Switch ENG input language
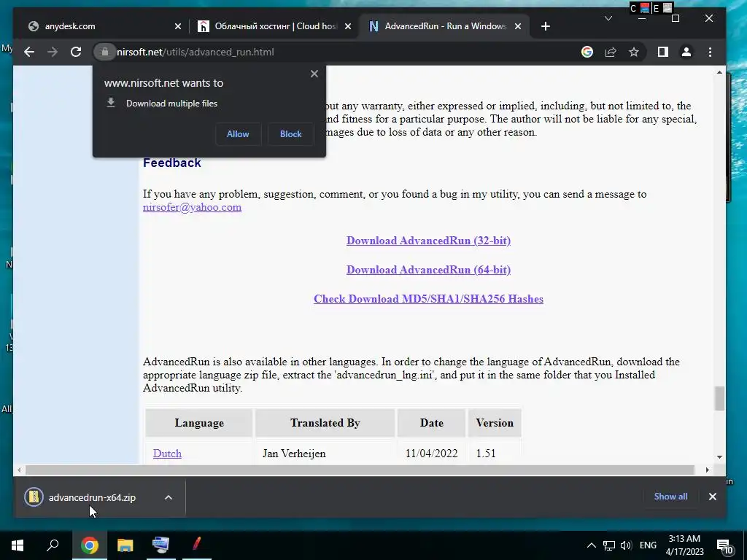This screenshot has height=560, width=747. (648, 545)
